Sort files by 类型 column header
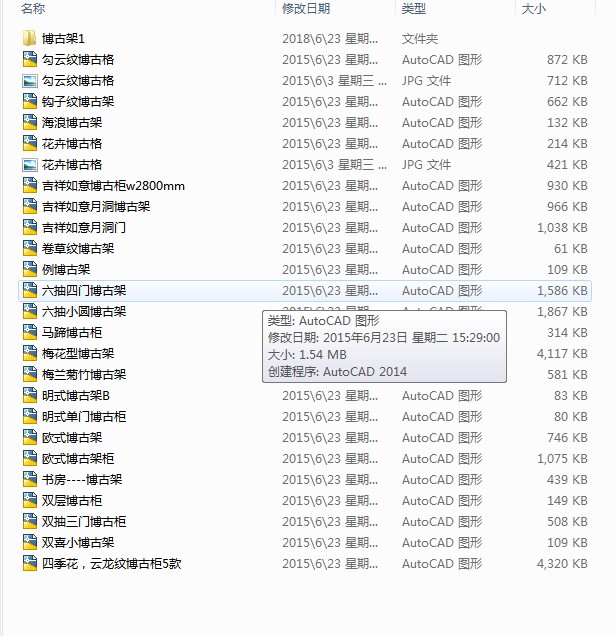 pyautogui.click(x=413, y=9)
